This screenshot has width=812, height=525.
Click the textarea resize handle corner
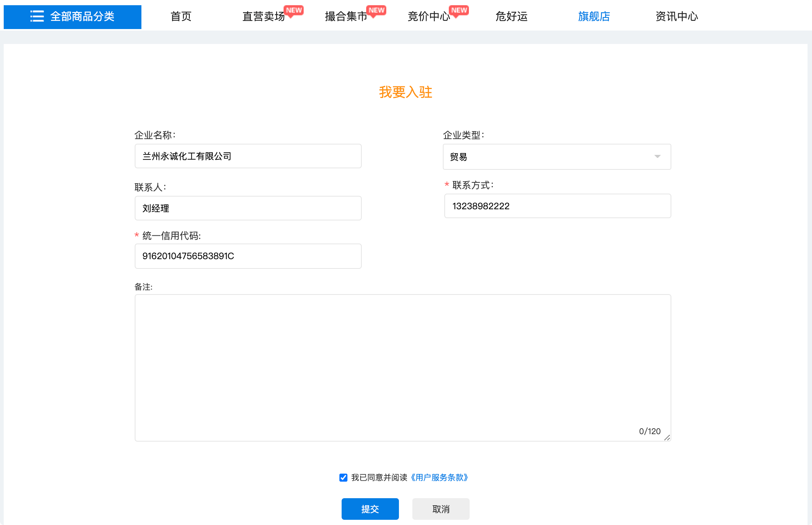tap(667, 437)
